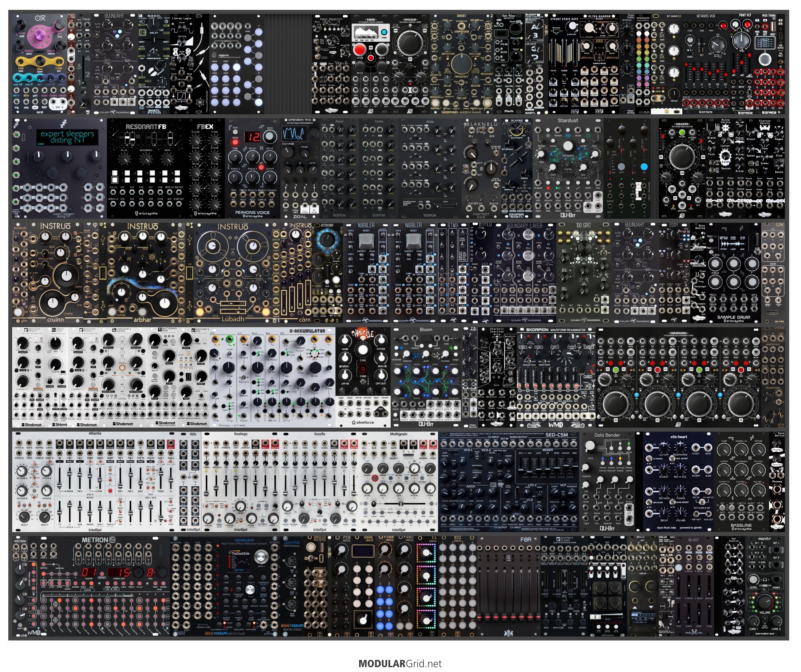Click the MODULARGrid.net logo link
This screenshot has width=801, height=672.
tap(400, 664)
